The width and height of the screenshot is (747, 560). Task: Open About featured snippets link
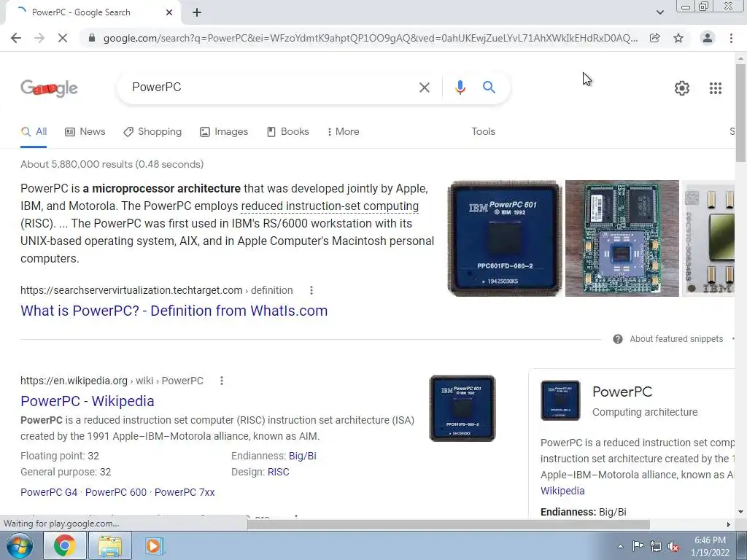pos(676,339)
